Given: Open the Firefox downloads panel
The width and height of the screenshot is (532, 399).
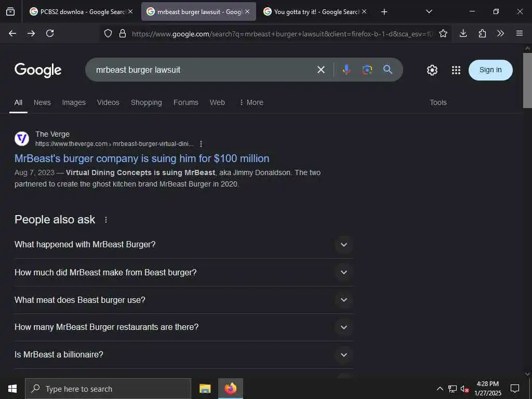Looking at the screenshot, I should [463, 33].
